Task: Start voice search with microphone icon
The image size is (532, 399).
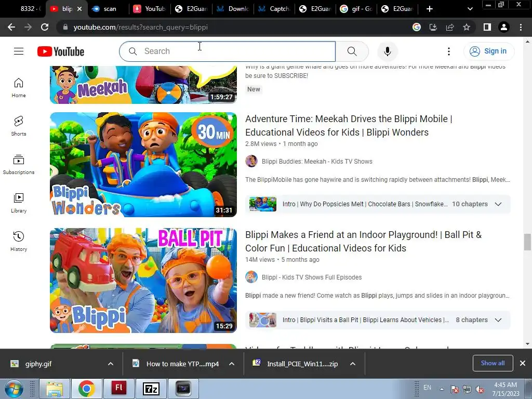Action: [x=388, y=51]
